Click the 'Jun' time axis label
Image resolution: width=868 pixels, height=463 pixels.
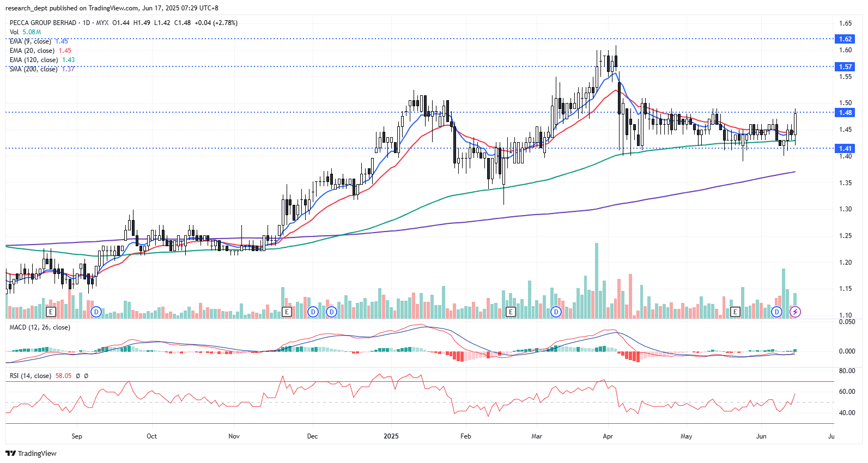click(x=761, y=436)
